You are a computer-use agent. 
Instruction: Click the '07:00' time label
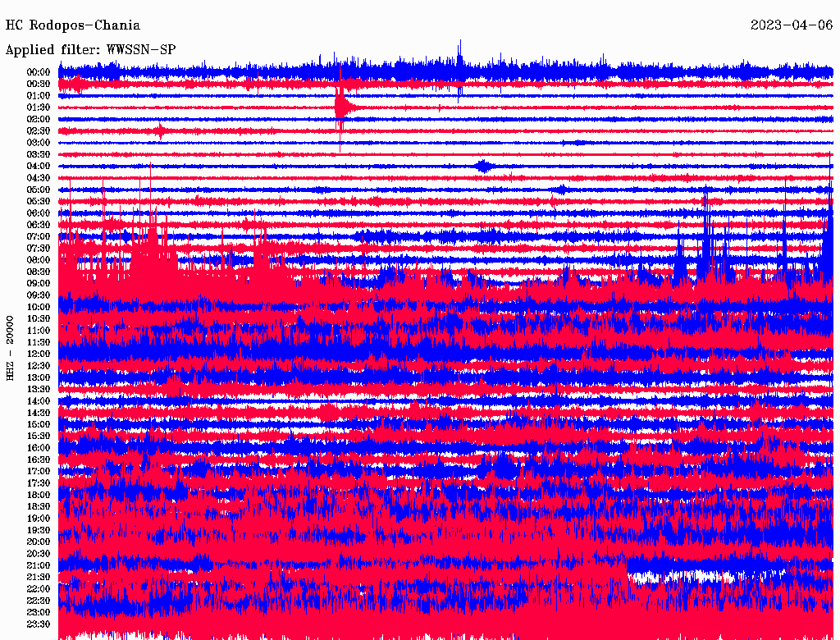coord(39,237)
